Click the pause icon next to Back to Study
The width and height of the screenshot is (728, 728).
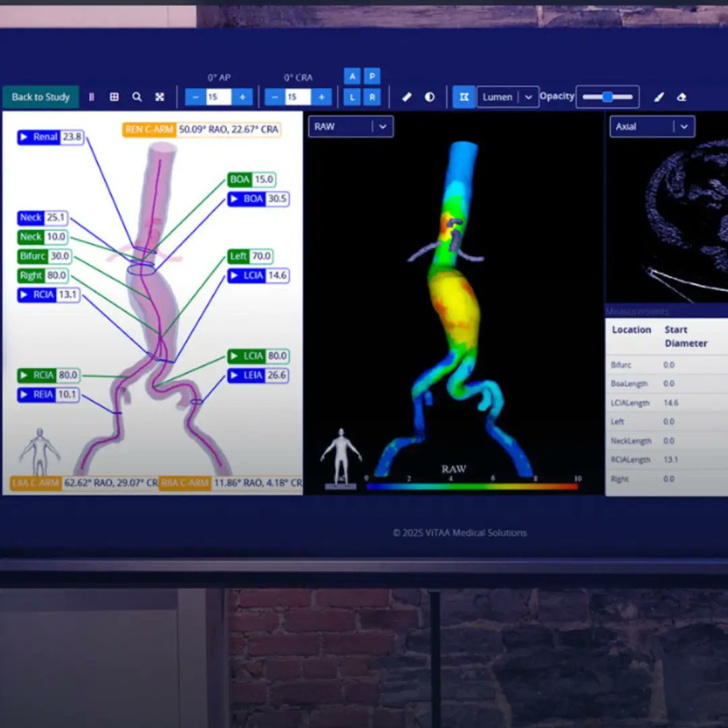click(x=92, y=97)
